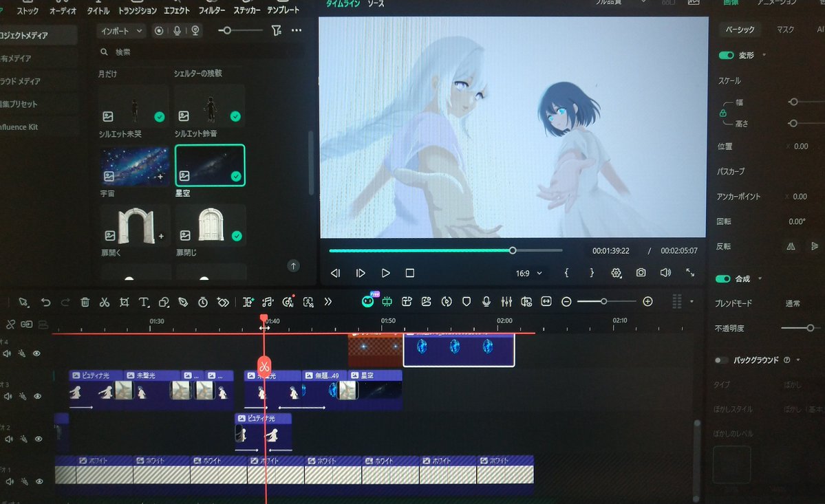The image size is (825, 504).
Task: Toggle the 合成 compositing switch
Action: [x=723, y=278]
